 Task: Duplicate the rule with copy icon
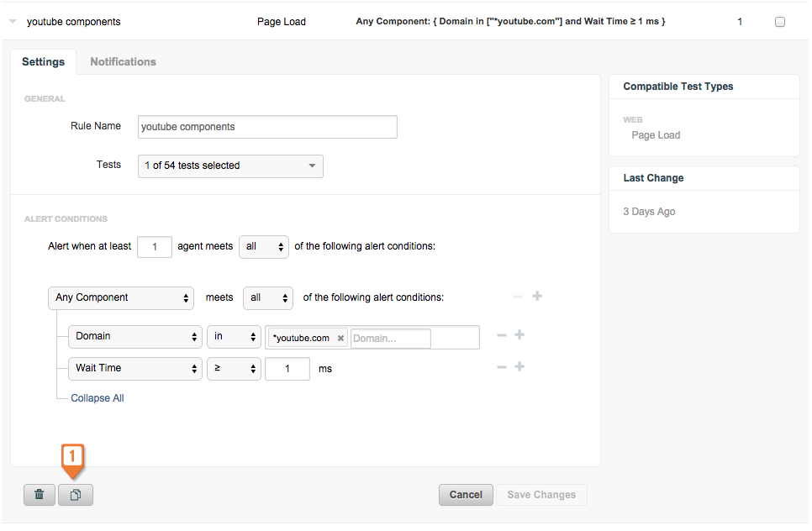(x=76, y=495)
